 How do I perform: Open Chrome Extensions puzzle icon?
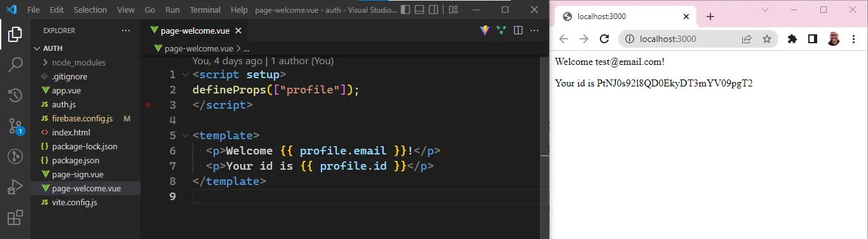click(792, 39)
